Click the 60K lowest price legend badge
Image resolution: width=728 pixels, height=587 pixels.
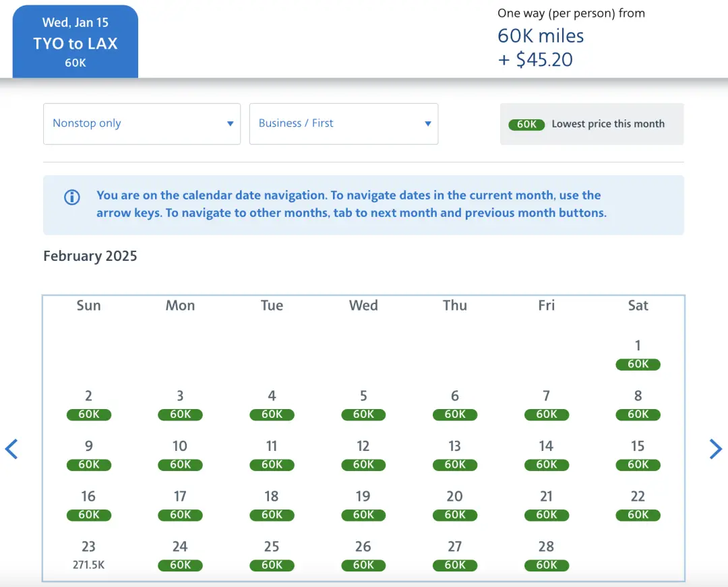click(x=526, y=125)
